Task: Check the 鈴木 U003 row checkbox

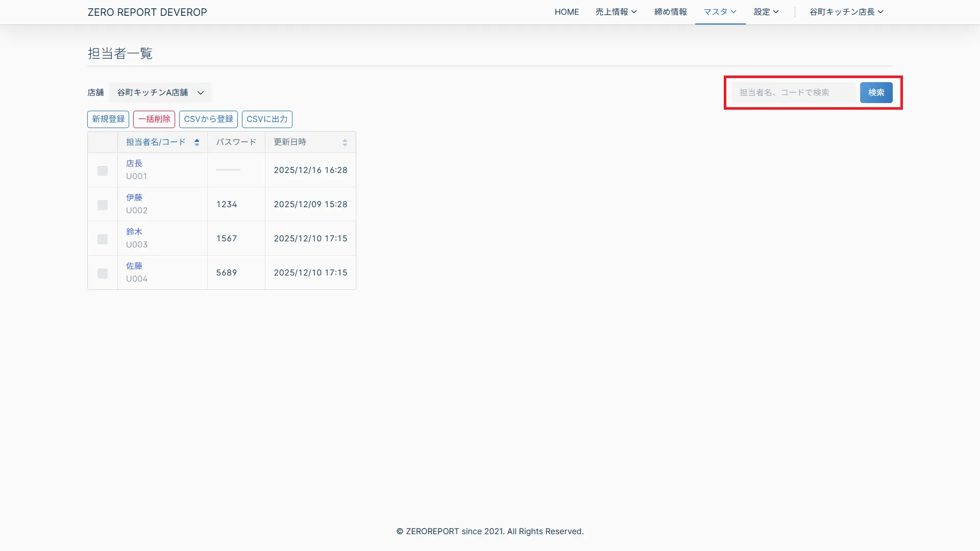Action: pyautogui.click(x=103, y=239)
